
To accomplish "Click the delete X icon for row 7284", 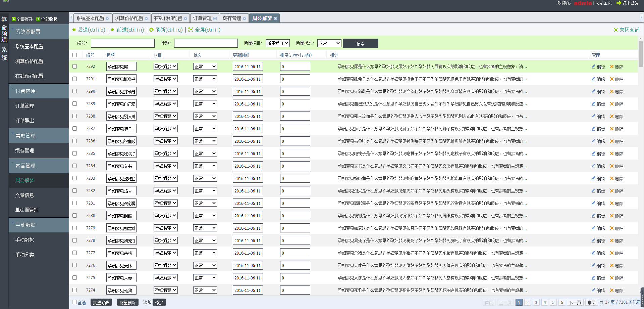I will 612,166.
